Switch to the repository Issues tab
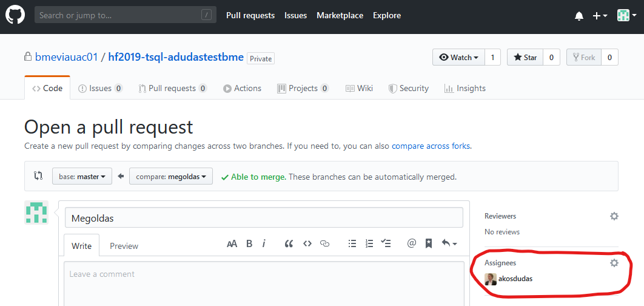Screen dimensions: 644x306 pyautogui.click(x=100, y=88)
